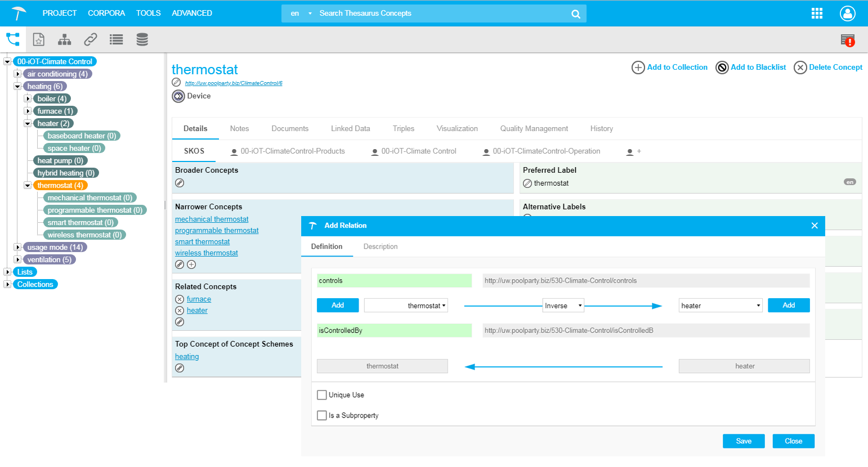Click the link icon under Top Concept section
Image resolution: width=868 pixels, height=467 pixels.
click(180, 368)
